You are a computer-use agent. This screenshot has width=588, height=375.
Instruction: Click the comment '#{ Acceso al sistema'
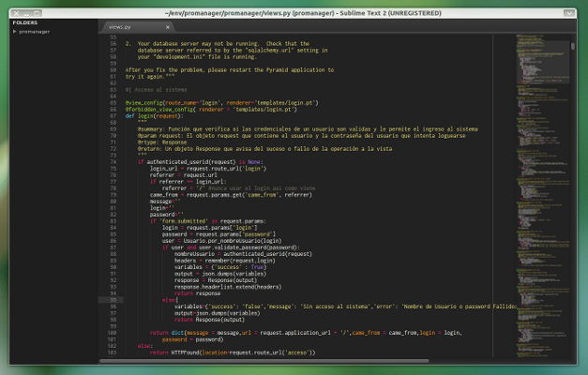156,90
